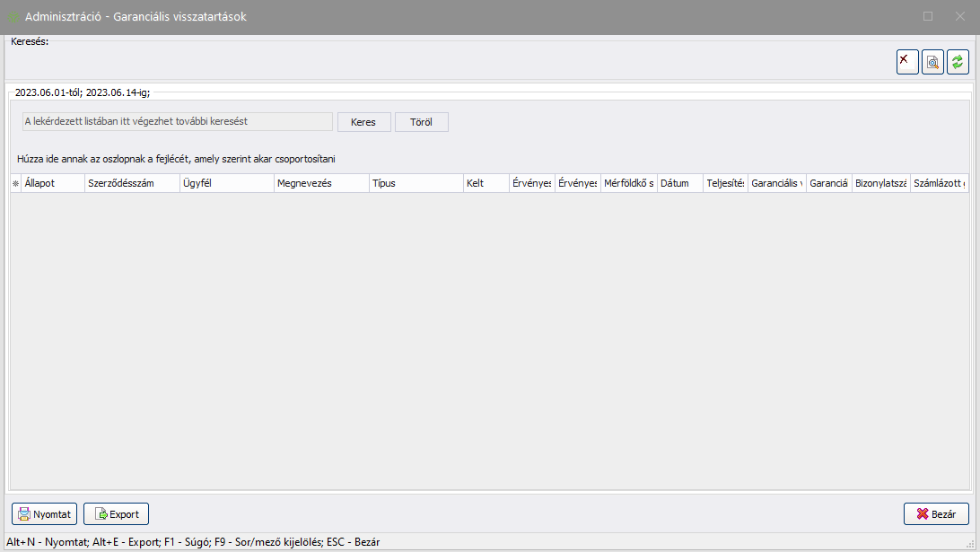
Task: Sort by the Mérföldkő column header
Action: pyautogui.click(x=627, y=183)
